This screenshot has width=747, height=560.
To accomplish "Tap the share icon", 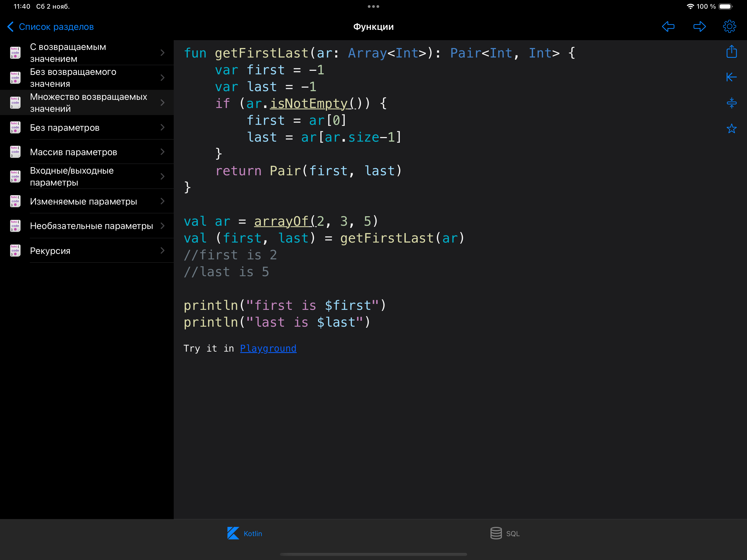I will tap(732, 51).
